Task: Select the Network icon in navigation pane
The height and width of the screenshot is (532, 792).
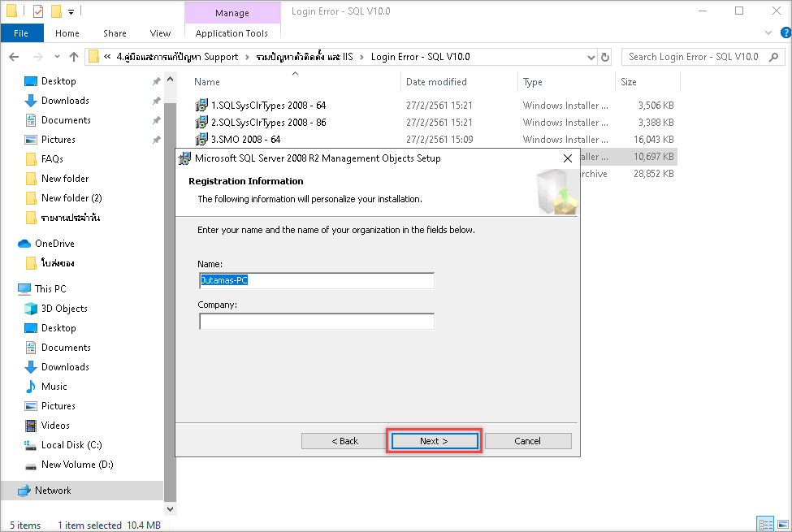Action: tap(24, 491)
